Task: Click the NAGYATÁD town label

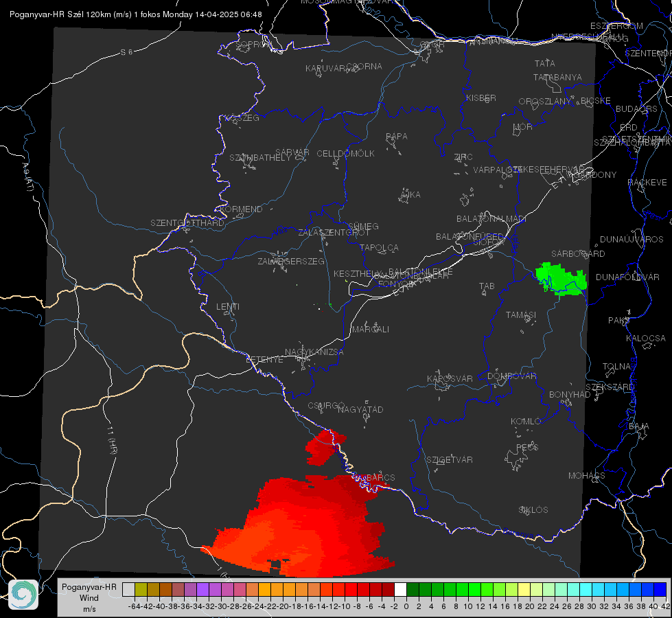Action: tap(360, 409)
